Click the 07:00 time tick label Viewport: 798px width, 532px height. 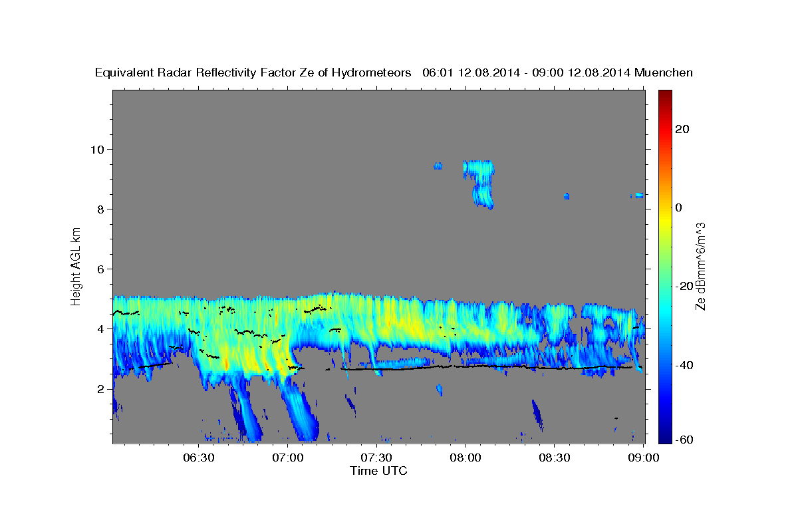coord(288,458)
